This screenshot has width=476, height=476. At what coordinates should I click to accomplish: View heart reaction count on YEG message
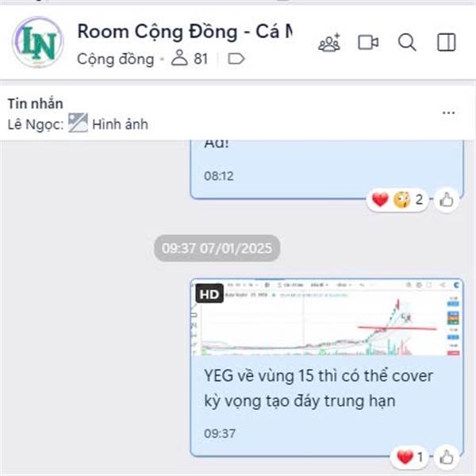click(x=409, y=457)
